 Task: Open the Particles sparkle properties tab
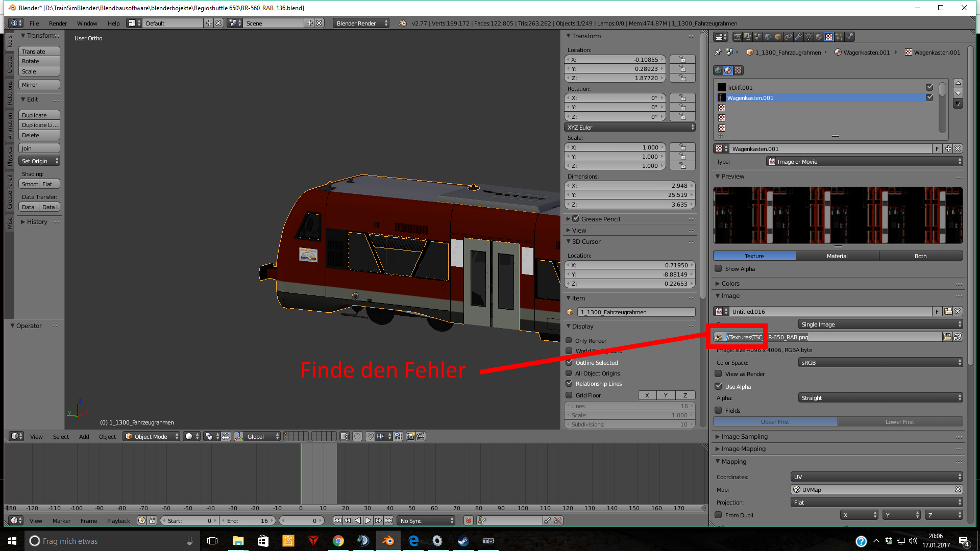pyautogui.click(x=839, y=37)
